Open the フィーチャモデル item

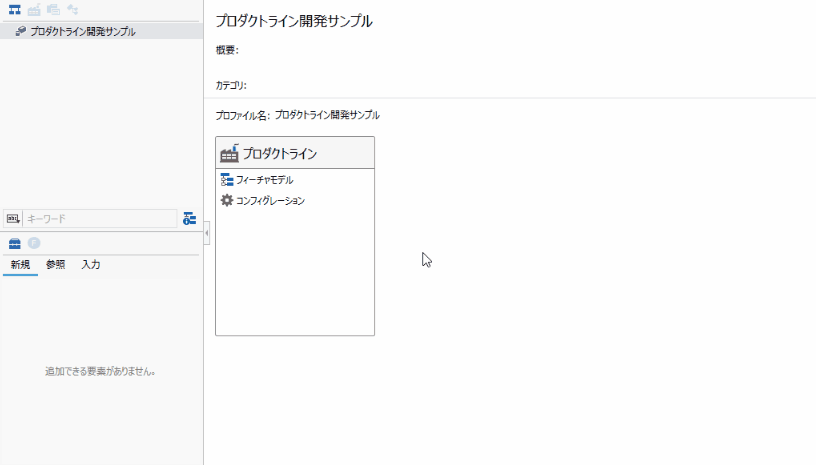coord(264,180)
